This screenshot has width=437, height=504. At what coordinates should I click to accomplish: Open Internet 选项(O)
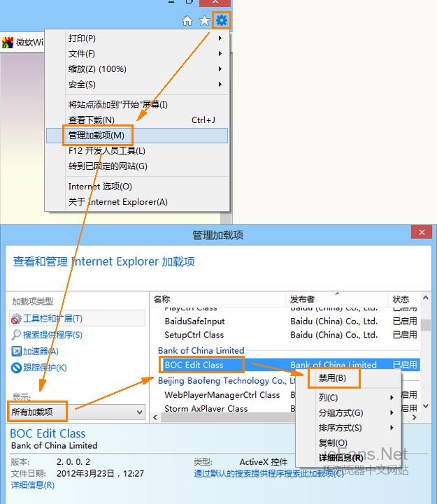tap(137, 187)
